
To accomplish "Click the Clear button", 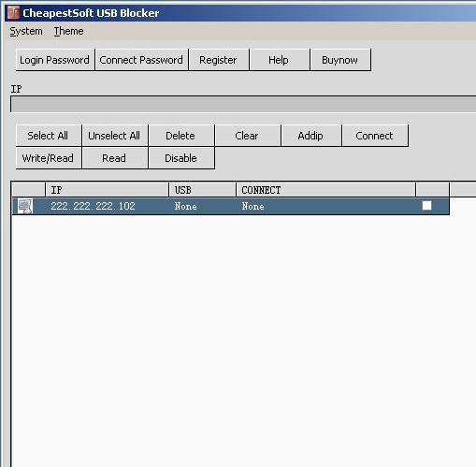I will [x=247, y=136].
